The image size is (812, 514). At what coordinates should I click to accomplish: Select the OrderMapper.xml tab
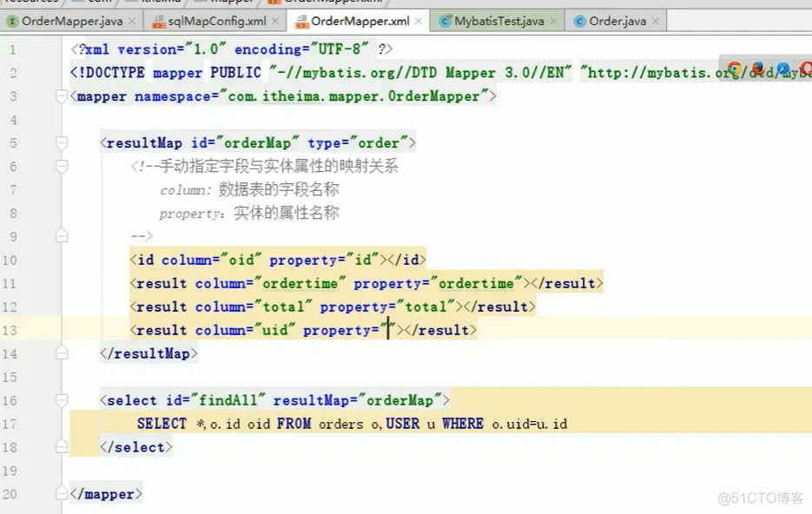point(360,21)
